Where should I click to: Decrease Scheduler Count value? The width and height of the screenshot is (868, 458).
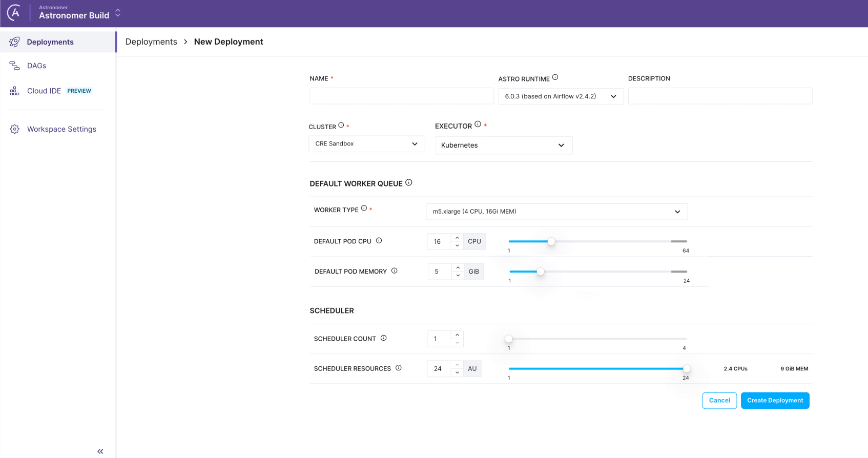(x=458, y=343)
